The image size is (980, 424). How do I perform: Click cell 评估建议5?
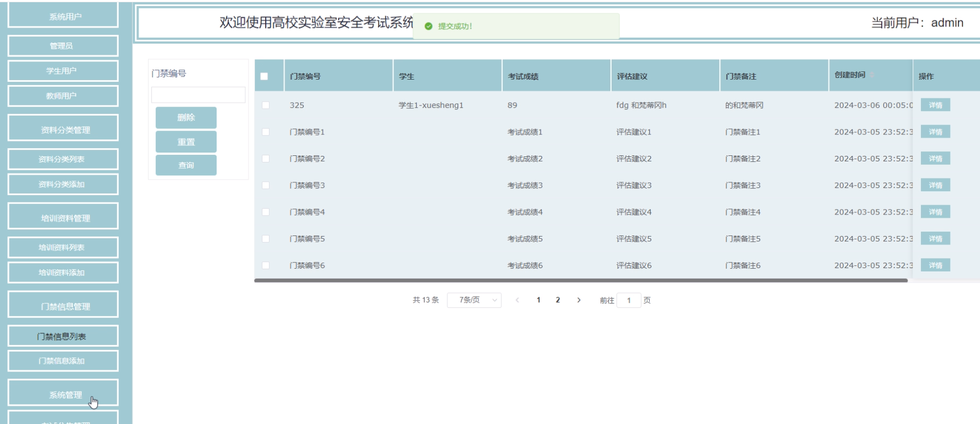634,239
